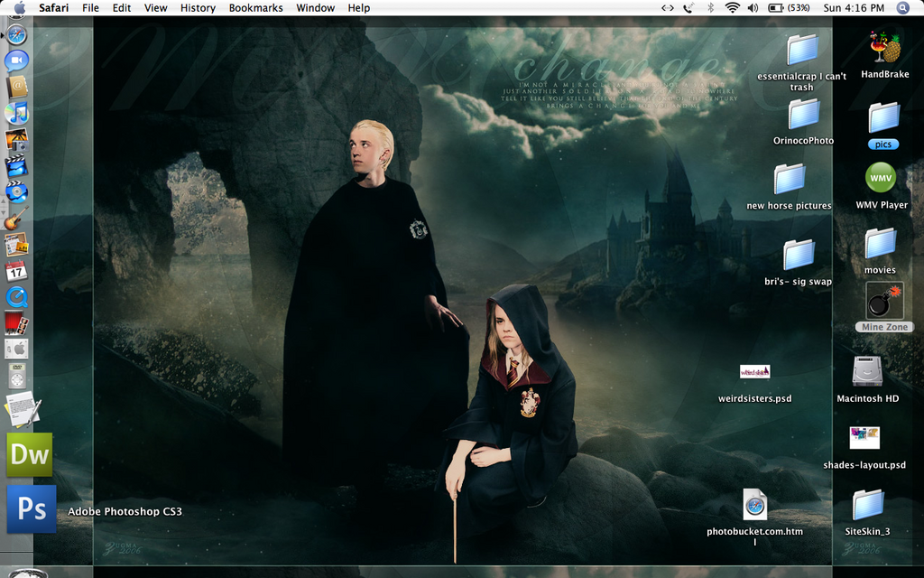
Task: Open the battery status menu
Action: [x=789, y=7]
